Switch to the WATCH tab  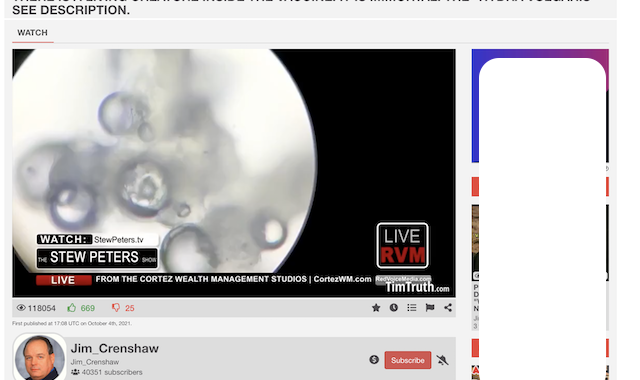tap(33, 33)
